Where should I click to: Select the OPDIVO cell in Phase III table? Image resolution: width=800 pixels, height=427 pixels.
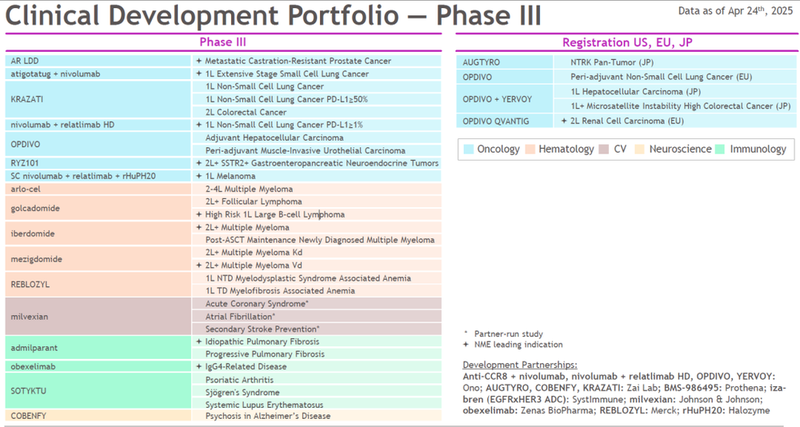pos(98,144)
